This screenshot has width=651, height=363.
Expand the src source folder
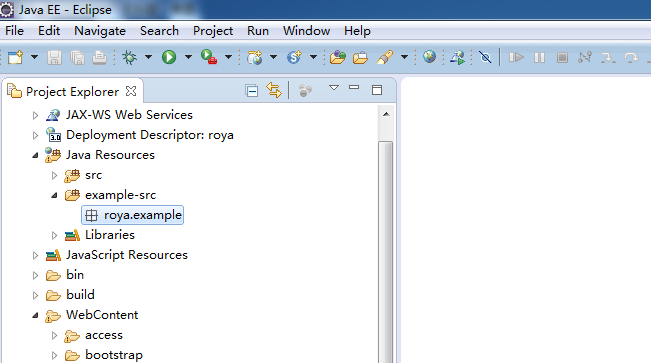click(54, 175)
